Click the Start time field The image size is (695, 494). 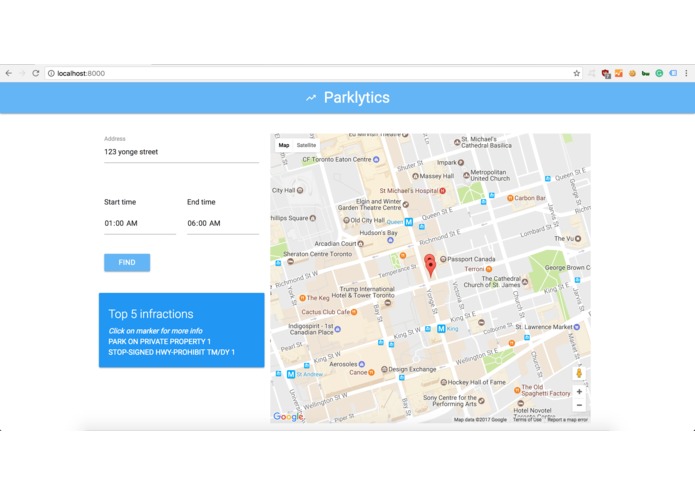140,223
